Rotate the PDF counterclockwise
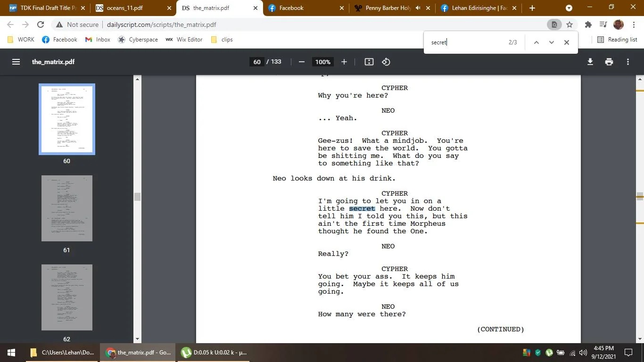The image size is (644, 362). pos(386,62)
